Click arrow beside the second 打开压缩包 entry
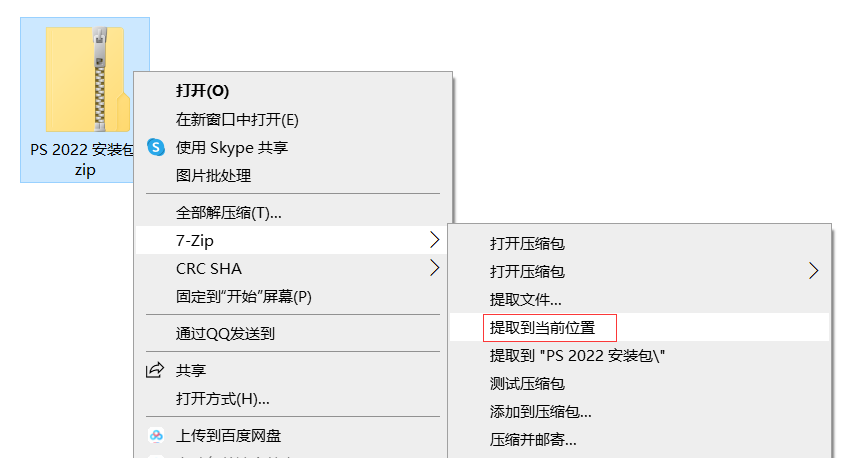Screen dimensions: 848x458 pyautogui.click(x=813, y=271)
